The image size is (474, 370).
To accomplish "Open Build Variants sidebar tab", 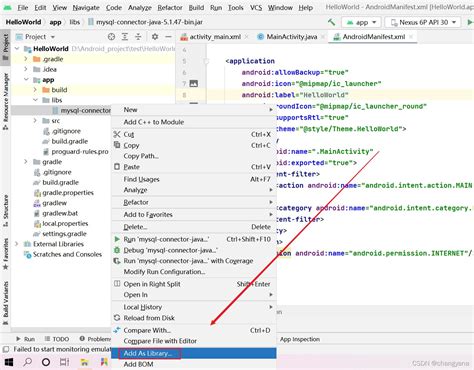I will (x=5, y=303).
